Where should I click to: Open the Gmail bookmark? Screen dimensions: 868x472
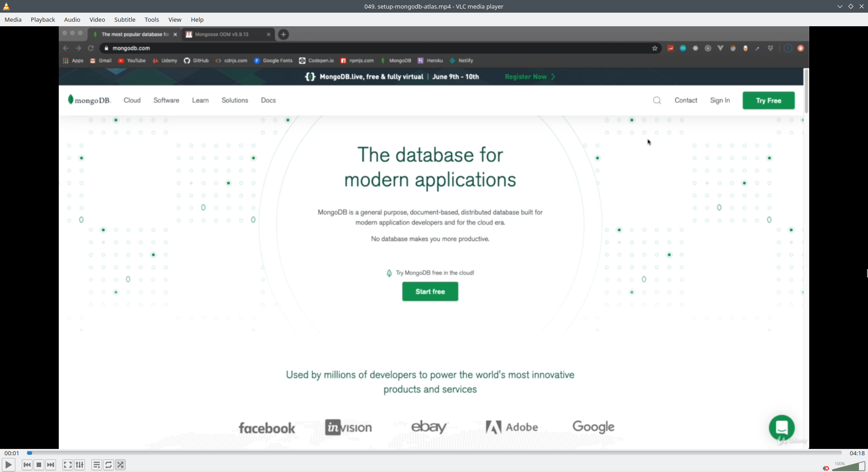coord(101,61)
